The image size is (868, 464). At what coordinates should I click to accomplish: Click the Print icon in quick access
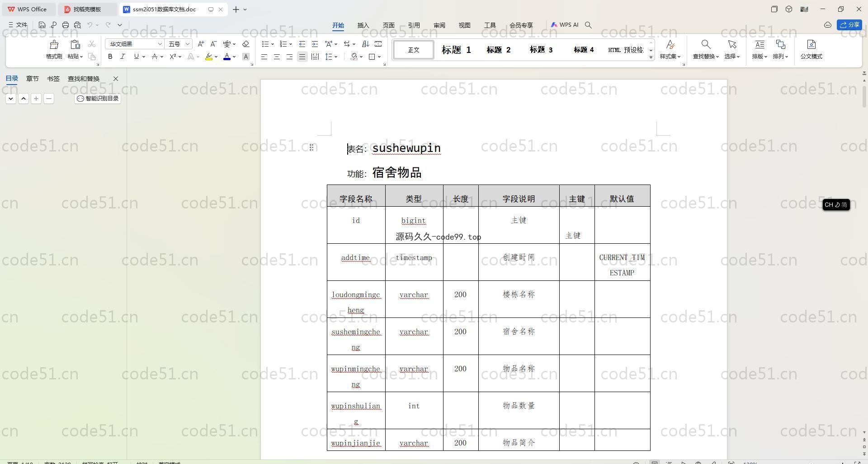pyautogui.click(x=66, y=25)
